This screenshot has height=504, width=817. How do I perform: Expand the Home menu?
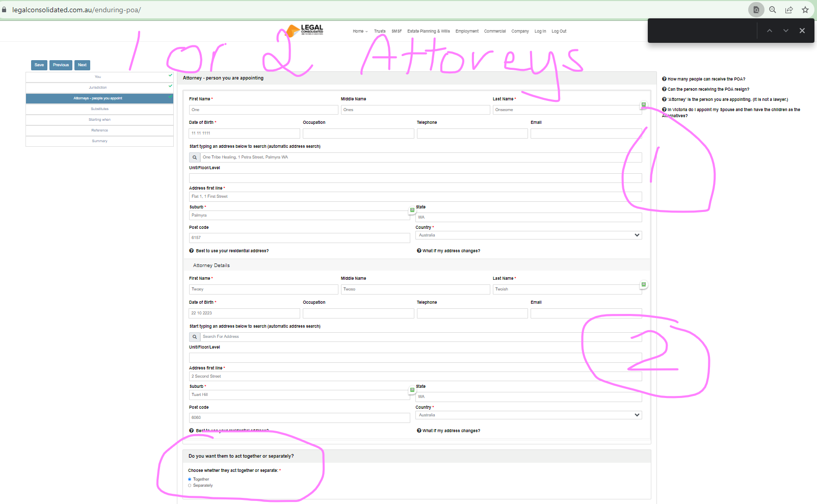point(360,31)
